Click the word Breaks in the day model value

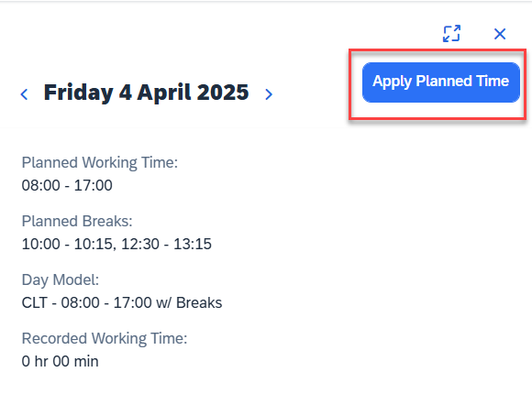199,302
